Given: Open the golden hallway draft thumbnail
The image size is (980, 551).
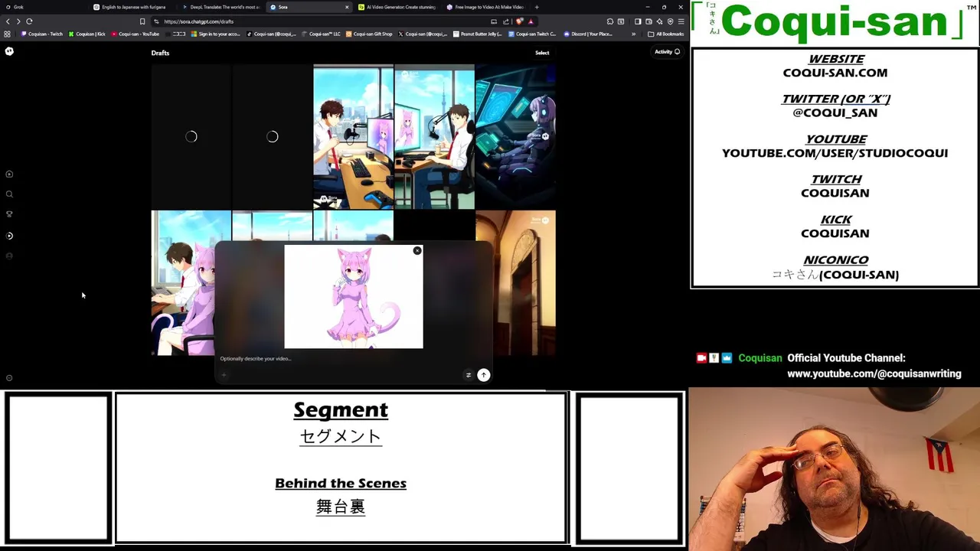Looking at the screenshot, I should 524,283.
